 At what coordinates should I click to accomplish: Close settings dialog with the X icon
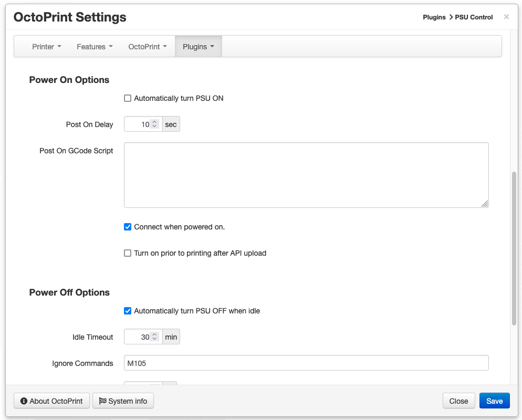[506, 17]
